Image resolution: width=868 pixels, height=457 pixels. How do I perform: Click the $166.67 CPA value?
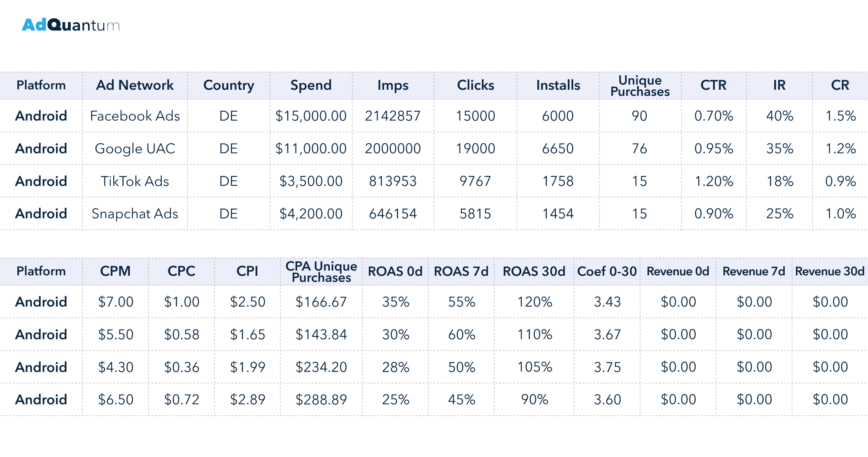[321, 302]
